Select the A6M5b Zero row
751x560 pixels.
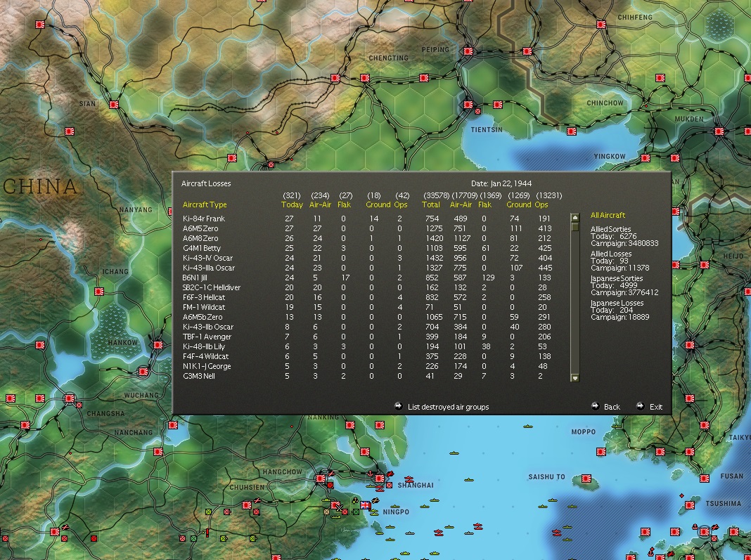click(x=367, y=317)
